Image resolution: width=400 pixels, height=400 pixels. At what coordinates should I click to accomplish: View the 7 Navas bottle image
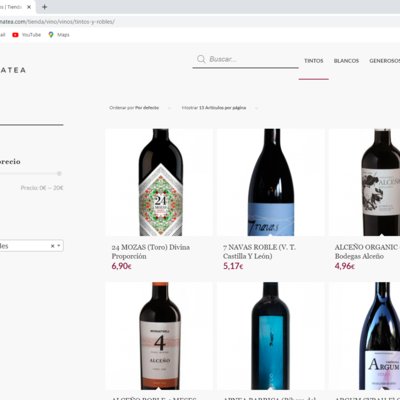pyautogui.click(x=270, y=182)
